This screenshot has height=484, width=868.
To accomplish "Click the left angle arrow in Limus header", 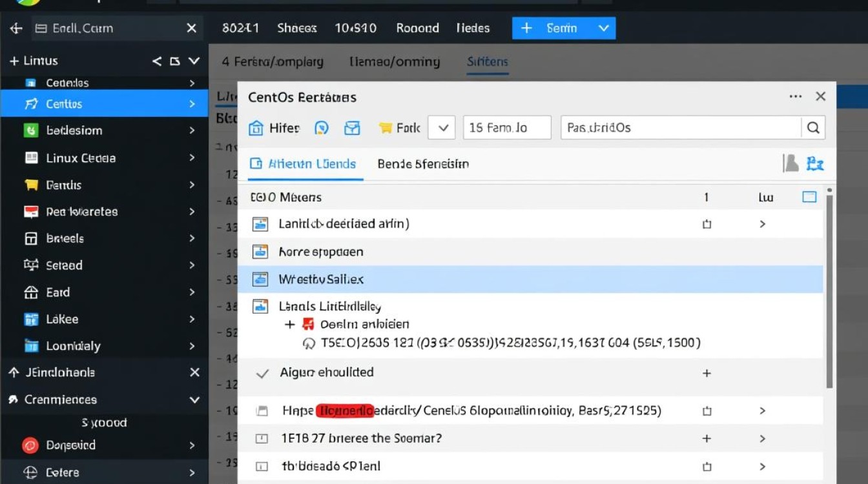I will coord(157,61).
